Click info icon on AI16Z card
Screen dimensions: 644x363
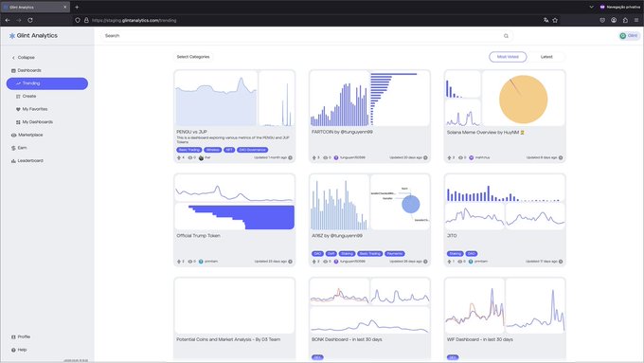pyautogui.click(x=425, y=262)
